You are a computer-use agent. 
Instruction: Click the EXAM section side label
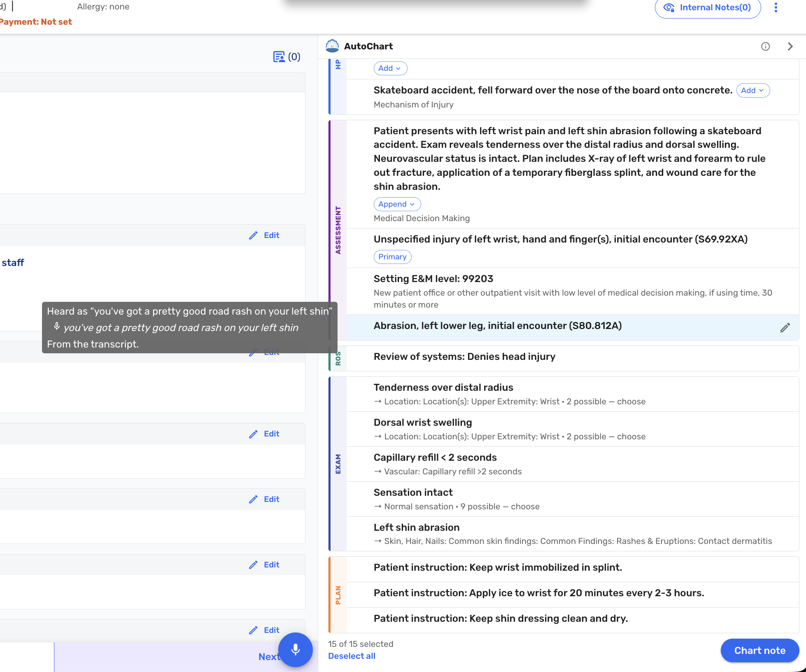click(338, 464)
